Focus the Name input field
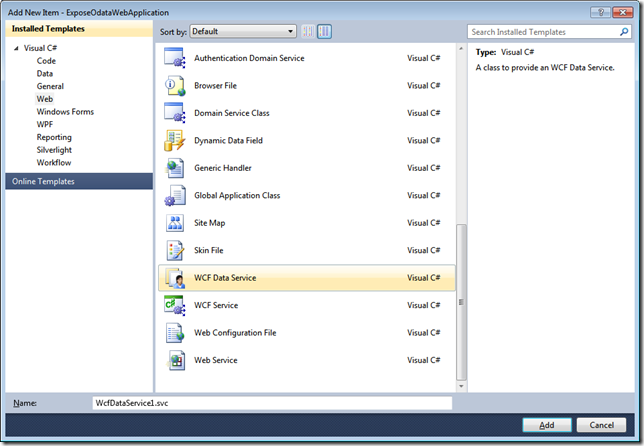 [272, 403]
